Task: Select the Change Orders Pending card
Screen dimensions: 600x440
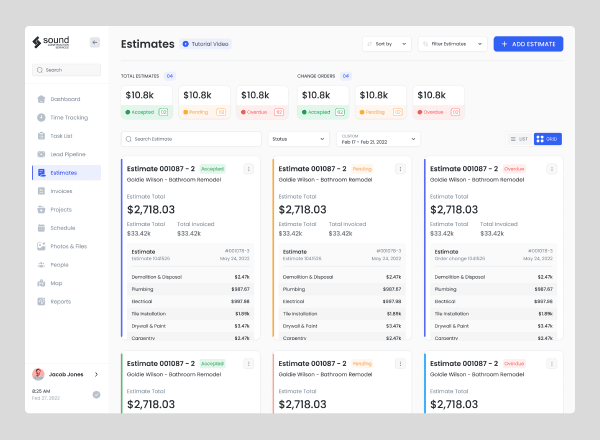Action: point(381,103)
